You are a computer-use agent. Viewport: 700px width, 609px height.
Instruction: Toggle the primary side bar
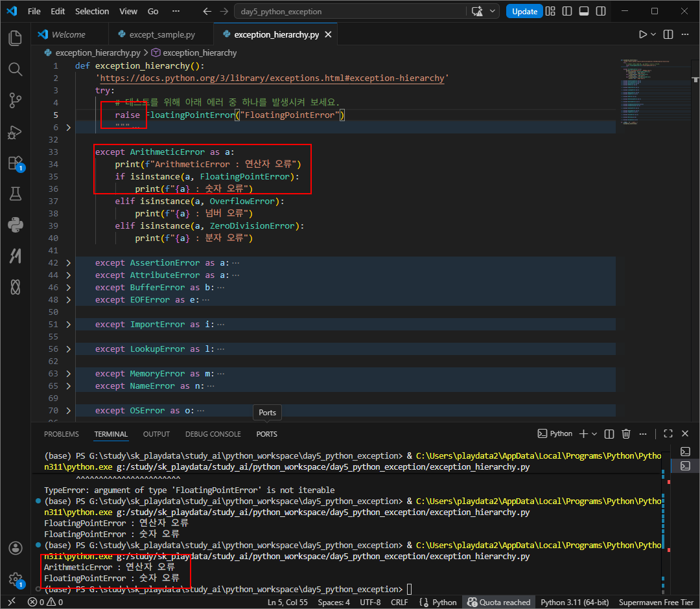pos(567,12)
